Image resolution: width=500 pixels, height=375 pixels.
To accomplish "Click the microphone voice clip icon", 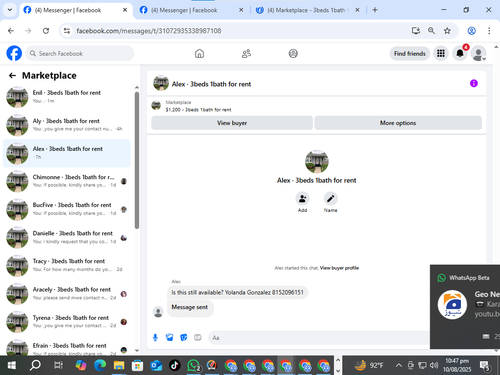I will (x=155, y=338).
